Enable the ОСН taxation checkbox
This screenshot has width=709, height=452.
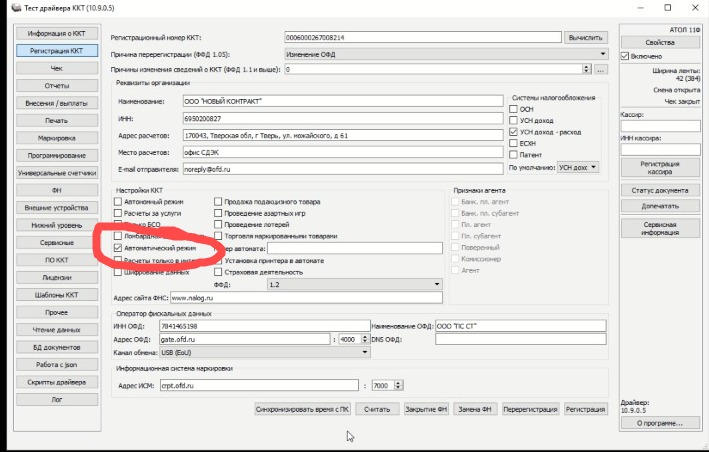515,108
